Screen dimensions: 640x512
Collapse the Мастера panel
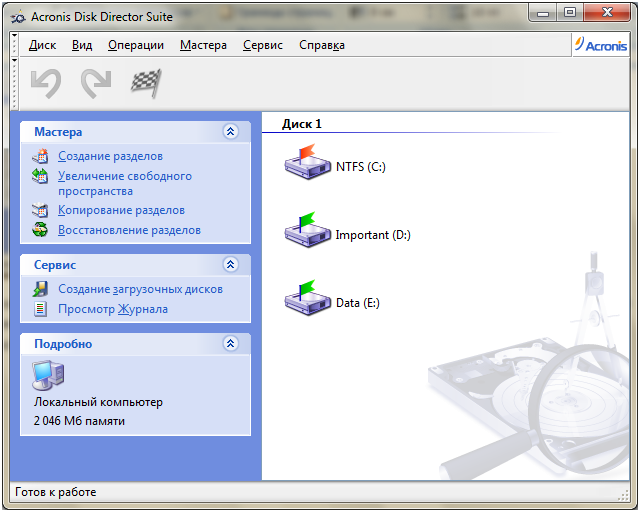coord(231,132)
